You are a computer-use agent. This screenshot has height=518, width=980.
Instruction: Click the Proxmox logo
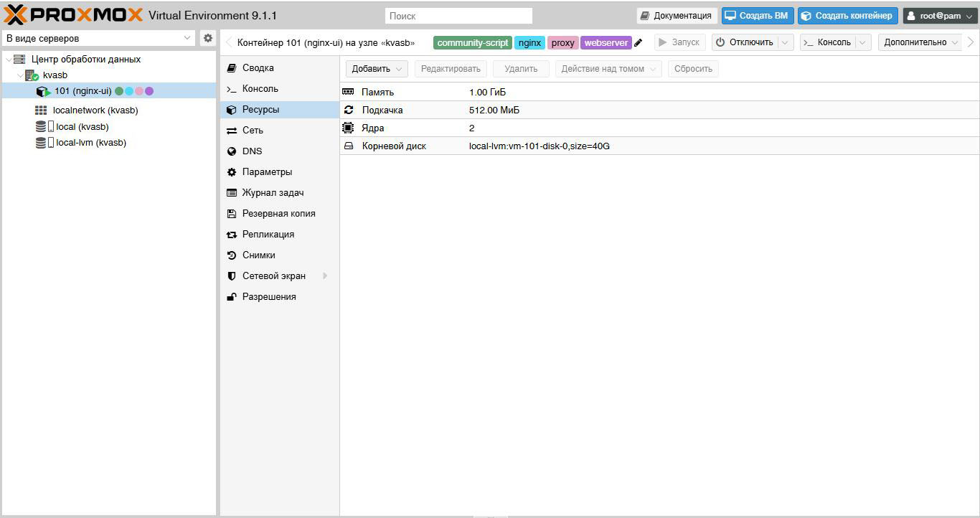pyautogui.click(x=73, y=15)
